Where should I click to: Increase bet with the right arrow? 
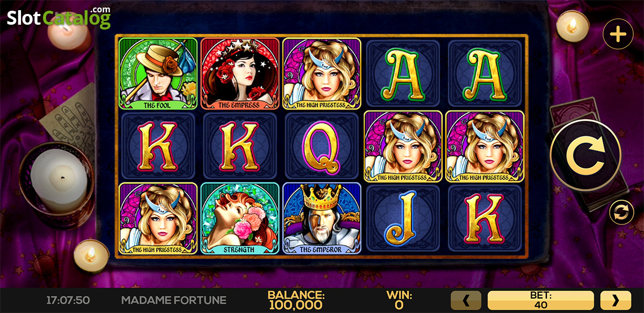coord(615,301)
